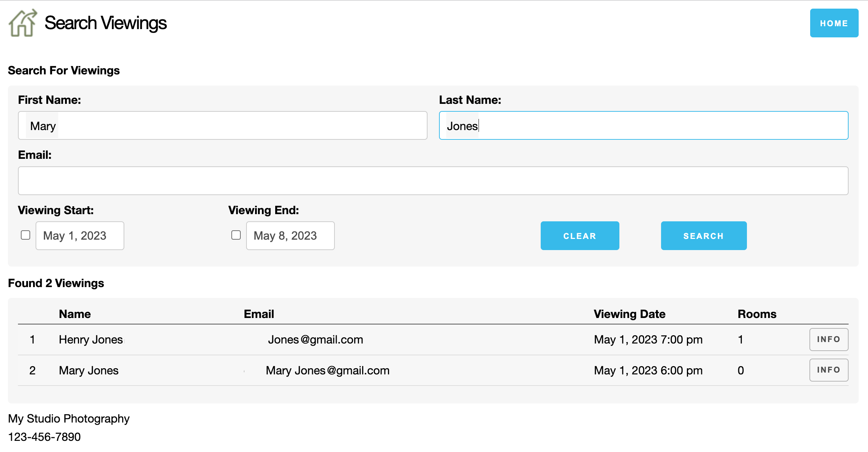Open INFO for Mary Jones viewing
The width and height of the screenshot is (868, 452).
click(x=828, y=370)
